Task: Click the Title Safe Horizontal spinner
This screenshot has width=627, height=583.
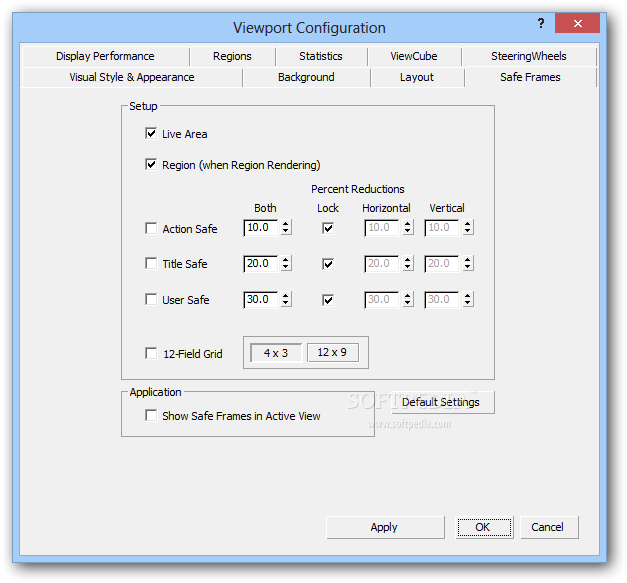Action: (x=407, y=264)
